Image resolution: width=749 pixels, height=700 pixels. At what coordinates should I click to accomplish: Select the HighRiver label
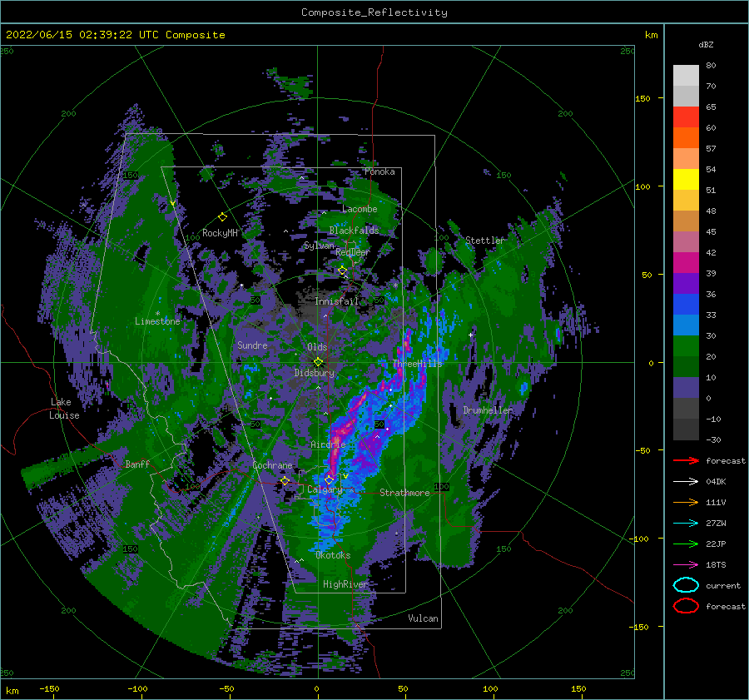click(x=345, y=584)
